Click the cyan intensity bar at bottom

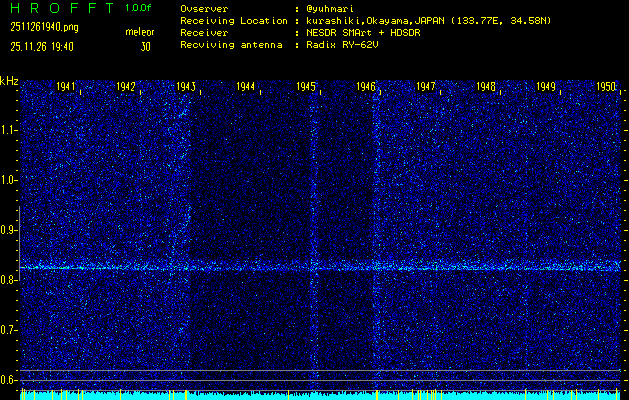[320, 395]
